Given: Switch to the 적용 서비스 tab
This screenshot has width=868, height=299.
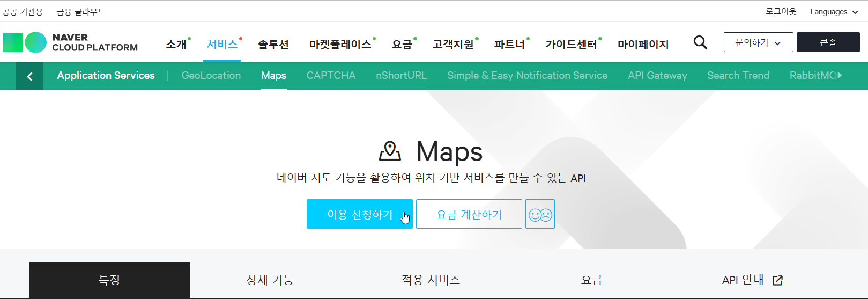Looking at the screenshot, I should (431, 280).
